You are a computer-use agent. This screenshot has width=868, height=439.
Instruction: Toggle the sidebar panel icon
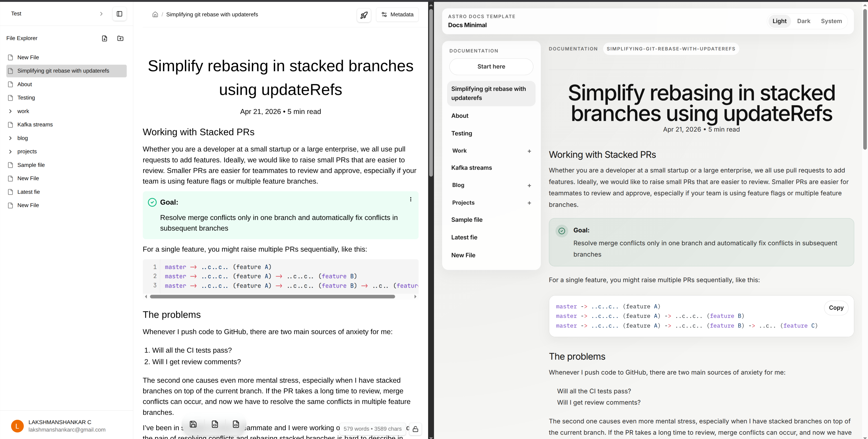pyautogui.click(x=119, y=14)
